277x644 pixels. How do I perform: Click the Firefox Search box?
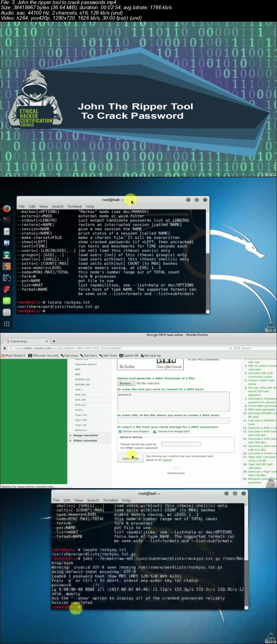(x=257, y=348)
